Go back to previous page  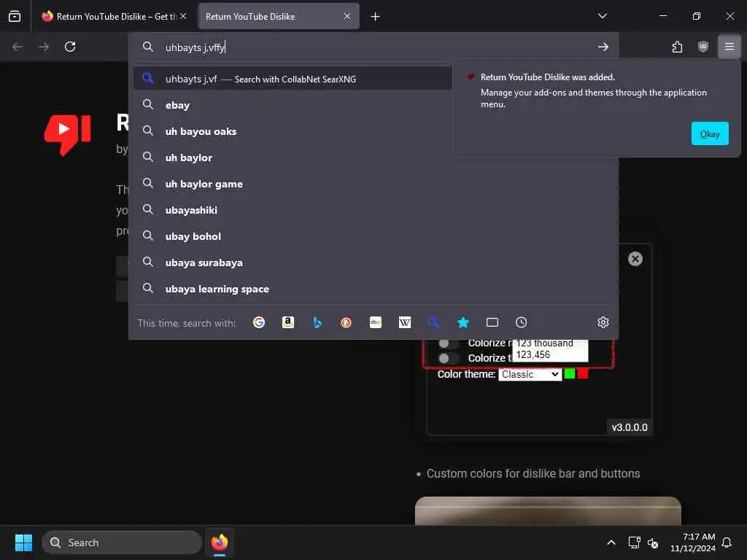coord(18,47)
